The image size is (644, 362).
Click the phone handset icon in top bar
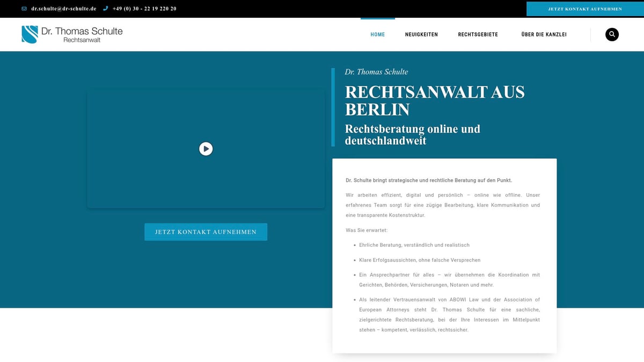[105, 9]
